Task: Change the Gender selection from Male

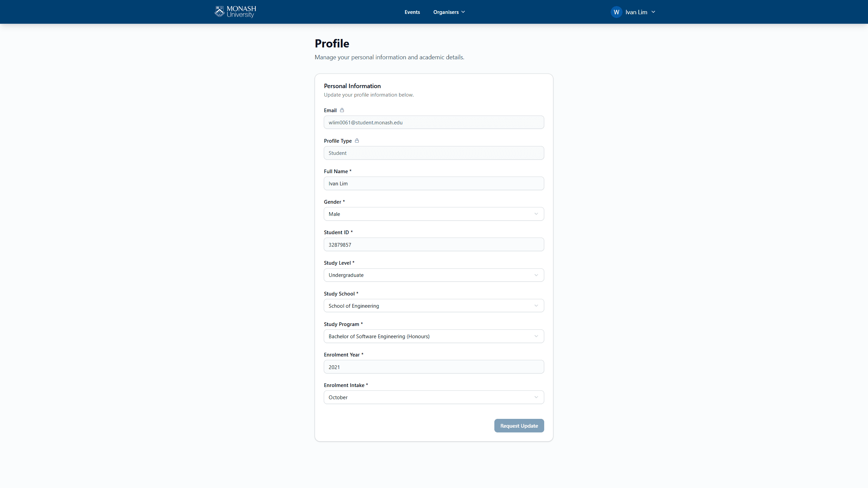Action: pyautogui.click(x=434, y=214)
